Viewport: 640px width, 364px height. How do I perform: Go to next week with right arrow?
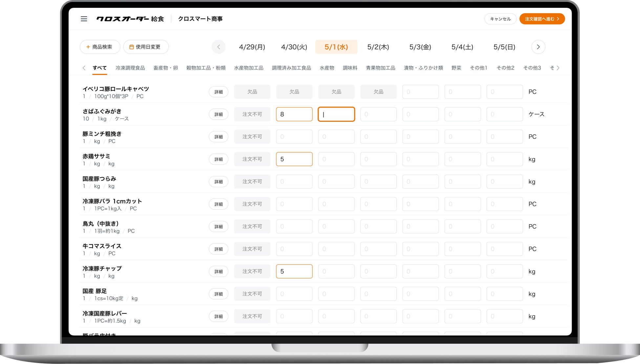point(538,47)
